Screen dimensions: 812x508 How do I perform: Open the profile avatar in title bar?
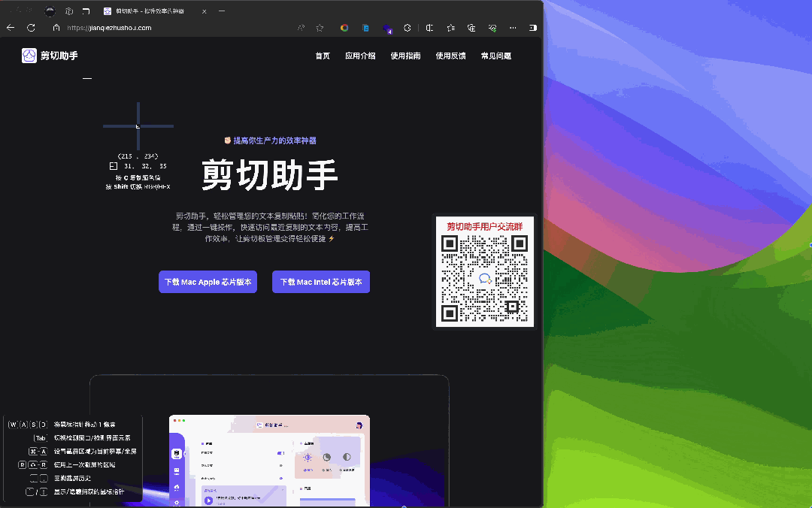pyautogui.click(x=50, y=11)
